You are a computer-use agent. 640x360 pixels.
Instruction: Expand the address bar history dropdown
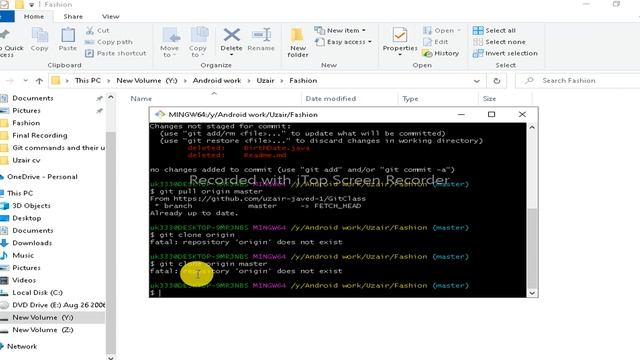click(x=476, y=81)
